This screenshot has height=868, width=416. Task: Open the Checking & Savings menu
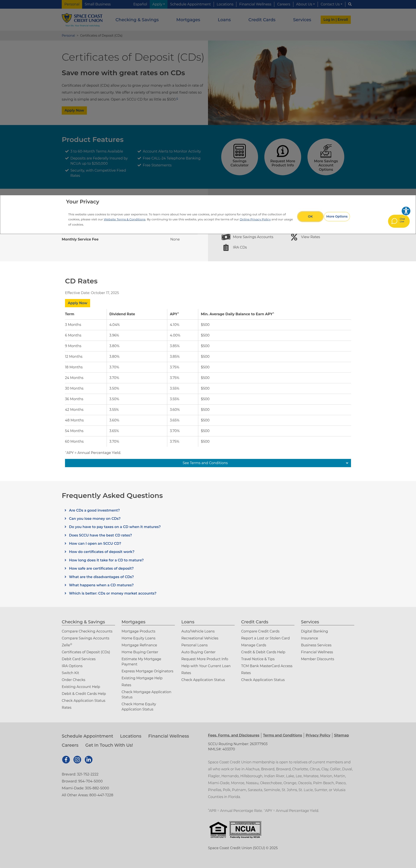[137, 20]
